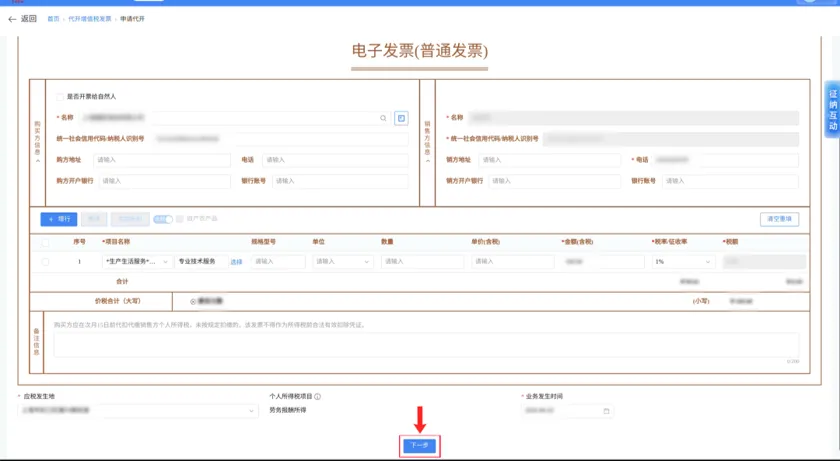Viewport: 840px width, 461px height.
Task: Collapse the 购买方信息 section chevron
Action: (37, 161)
